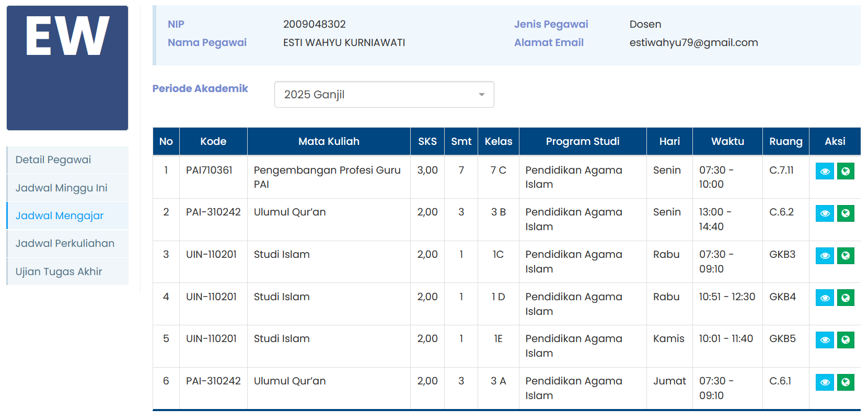
Task: Click the green globe icon for class 3 B
Action: pyautogui.click(x=846, y=213)
